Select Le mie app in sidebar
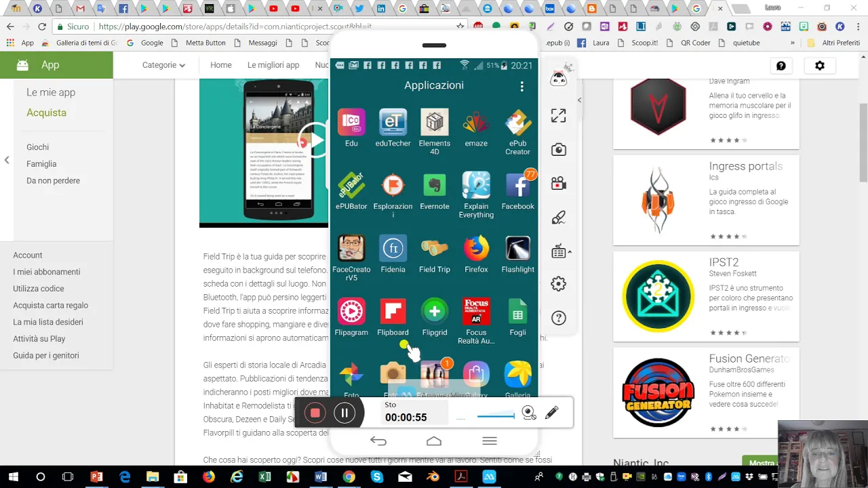 [51, 92]
